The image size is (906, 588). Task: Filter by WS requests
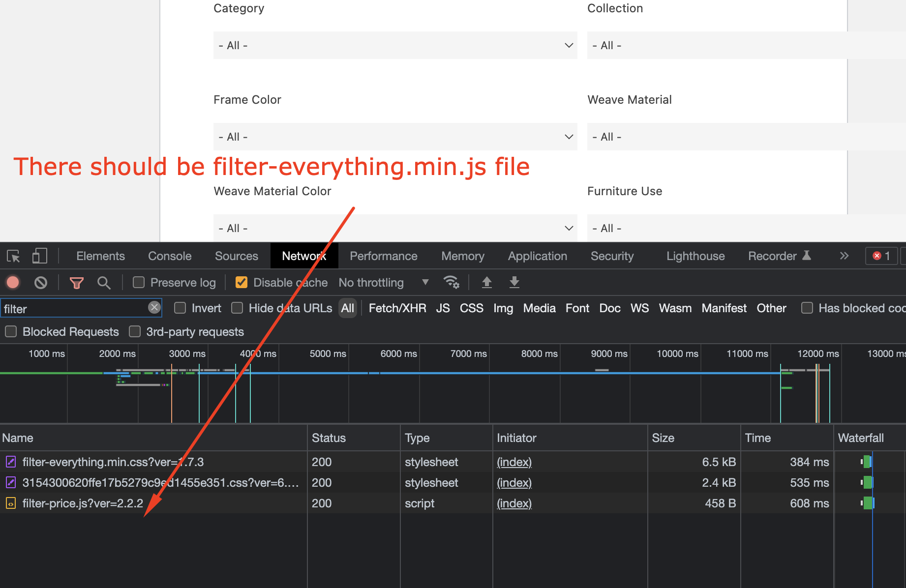click(640, 308)
